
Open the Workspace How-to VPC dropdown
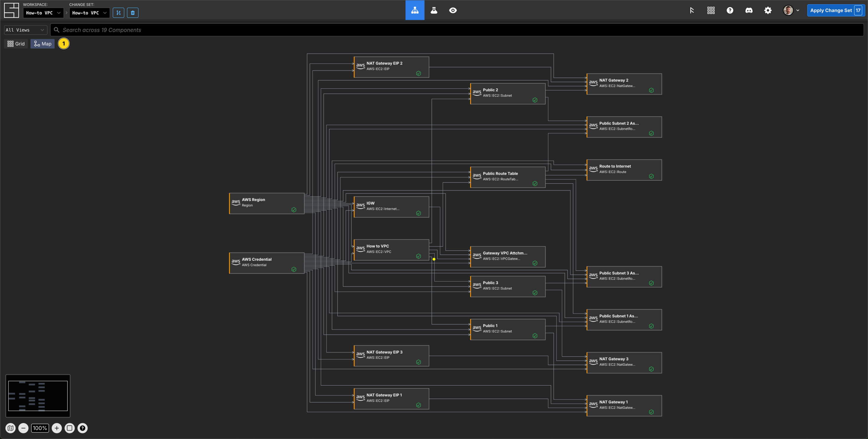43,13
